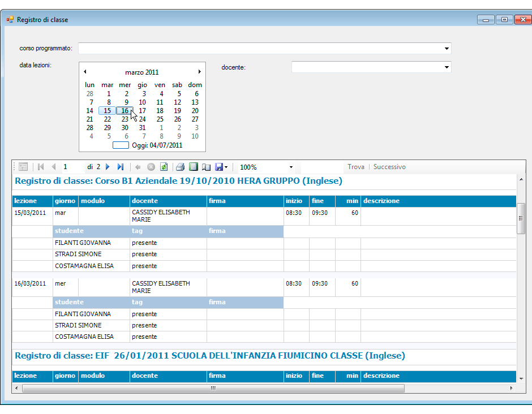Click the current page number field

pos(72,167)
